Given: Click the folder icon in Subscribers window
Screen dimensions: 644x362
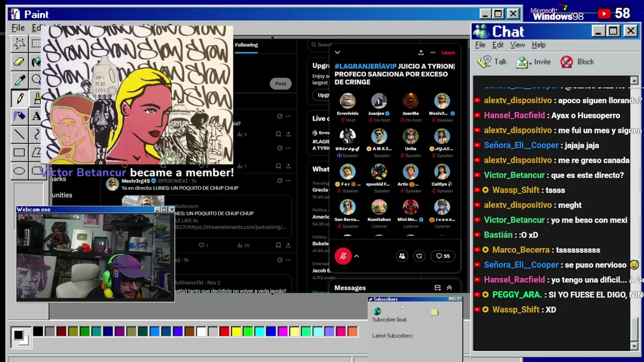Looking at the screenshot, I should coord(434,312).
